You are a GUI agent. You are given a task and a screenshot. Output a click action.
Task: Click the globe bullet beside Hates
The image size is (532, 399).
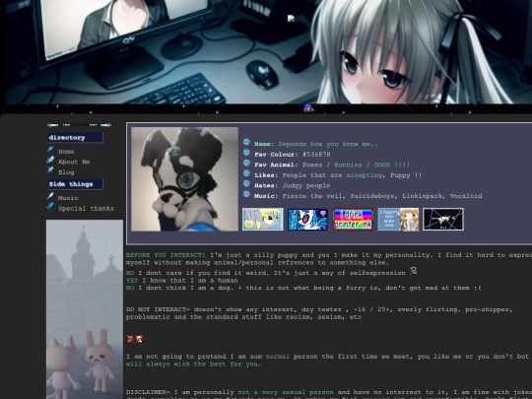[x=246, y=184]
